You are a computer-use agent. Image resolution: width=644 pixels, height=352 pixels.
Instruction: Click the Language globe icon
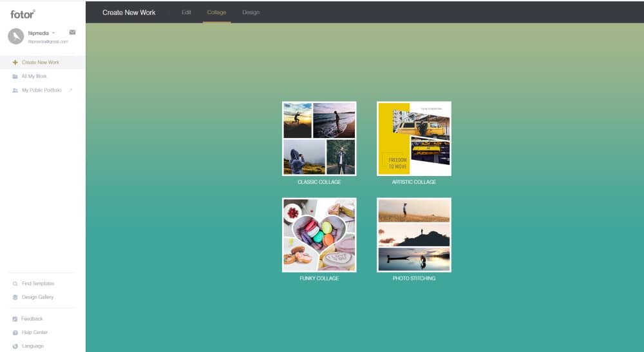(15, 346)
